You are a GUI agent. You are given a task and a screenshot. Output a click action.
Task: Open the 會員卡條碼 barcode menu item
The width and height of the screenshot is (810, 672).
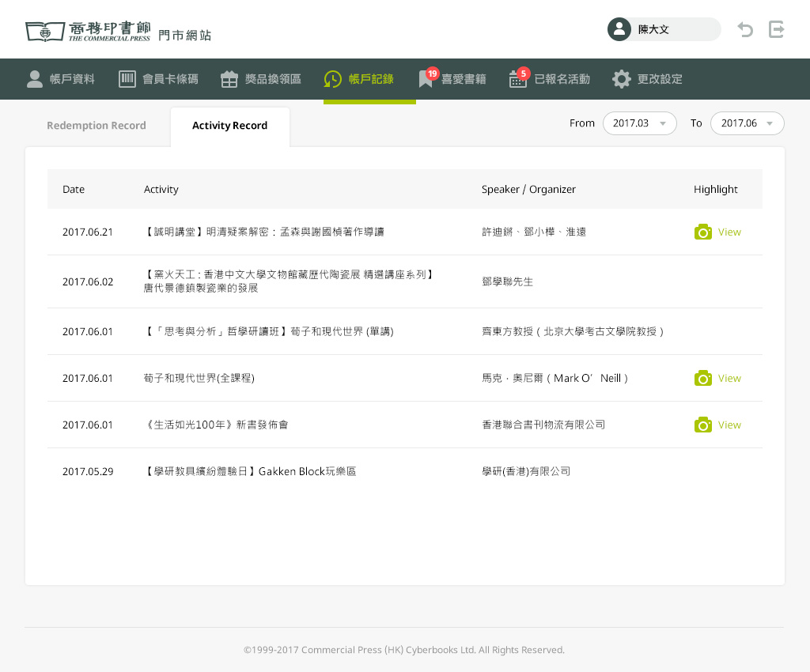point(158,79)
